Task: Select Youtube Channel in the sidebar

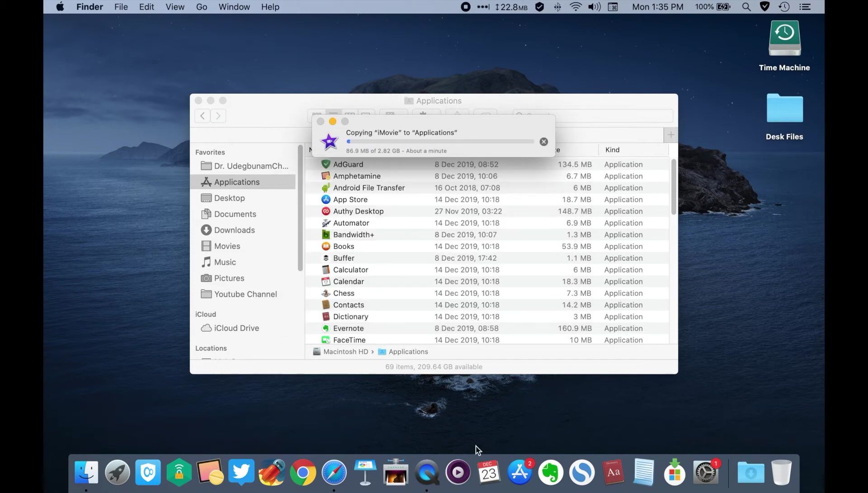Action: (x=243, y=294)
